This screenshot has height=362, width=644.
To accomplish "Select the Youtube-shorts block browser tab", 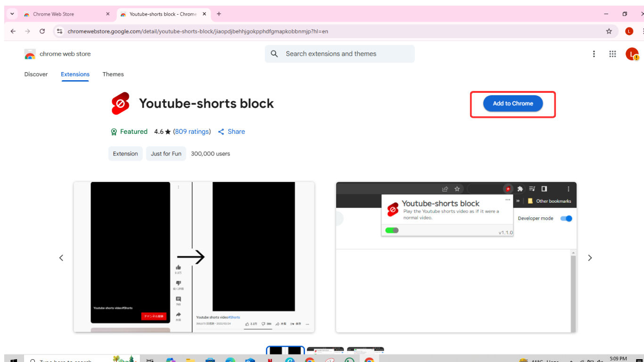I will (163, 14).
